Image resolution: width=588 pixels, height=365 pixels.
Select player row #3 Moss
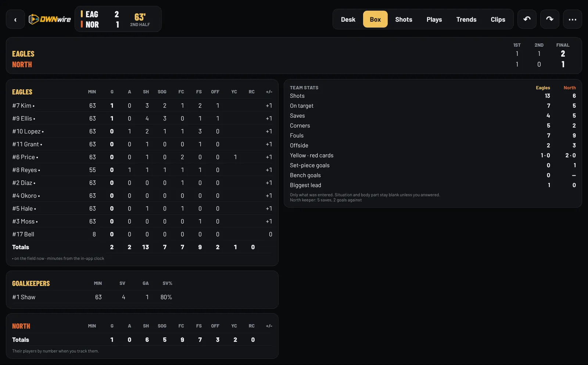pyautogui.click(x=142, y=221)
